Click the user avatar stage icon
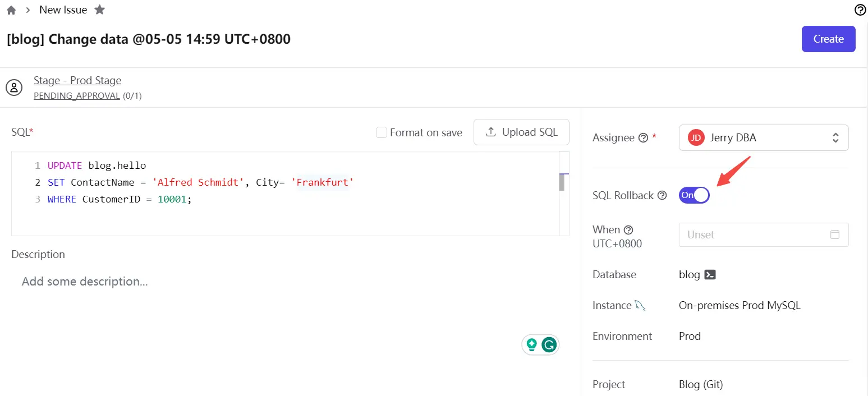 pos(14,88)
